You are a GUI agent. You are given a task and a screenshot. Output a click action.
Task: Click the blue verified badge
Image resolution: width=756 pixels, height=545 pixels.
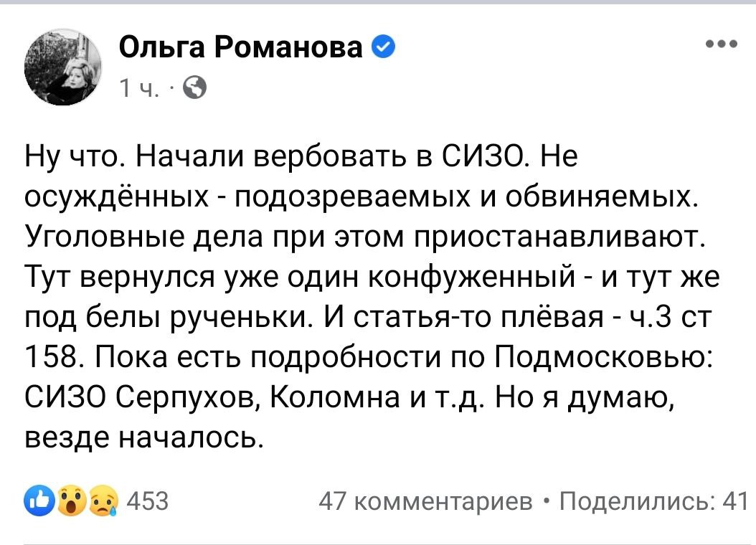point(384,48)
